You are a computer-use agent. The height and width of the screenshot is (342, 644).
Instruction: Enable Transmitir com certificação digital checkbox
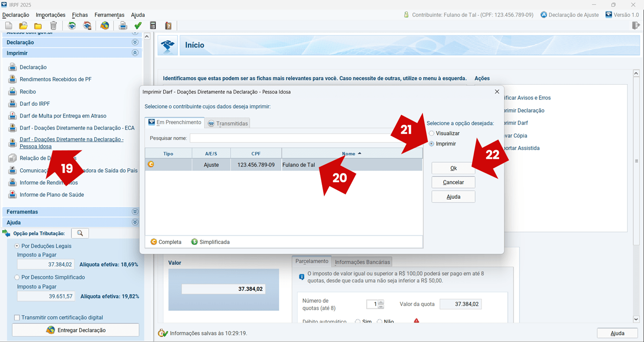point(17,318)
